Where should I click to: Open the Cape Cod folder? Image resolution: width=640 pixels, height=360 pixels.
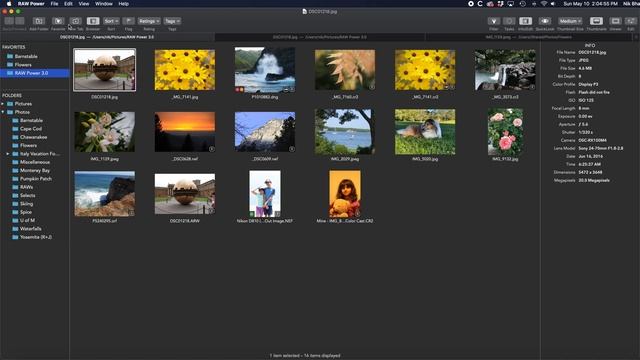pos(31,129)
